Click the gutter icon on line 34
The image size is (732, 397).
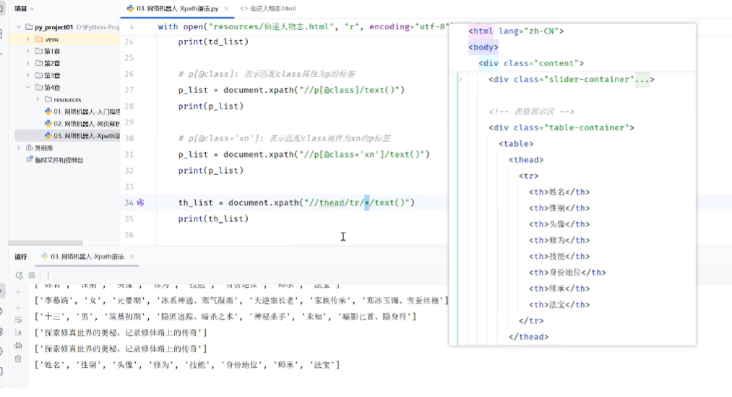coord(141,203)
